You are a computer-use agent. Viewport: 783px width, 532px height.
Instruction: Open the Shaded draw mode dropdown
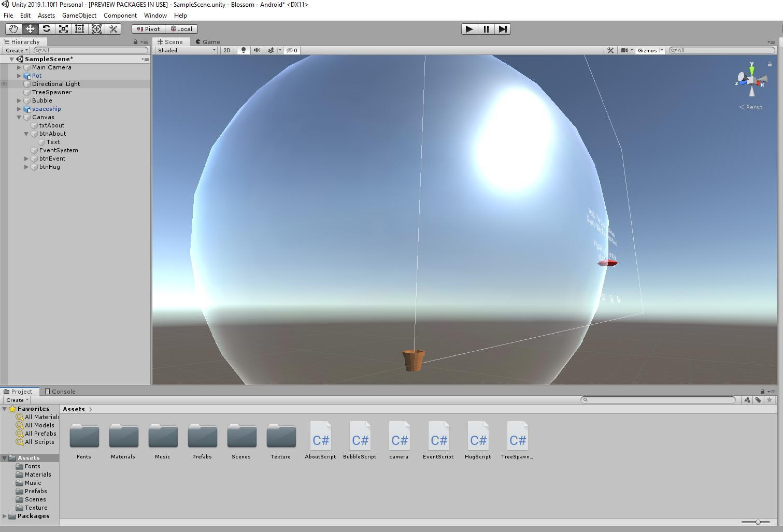point(187,50)
